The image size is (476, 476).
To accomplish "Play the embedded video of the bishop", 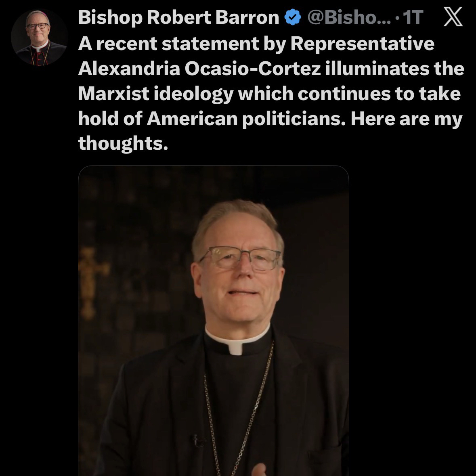I will pyautogui.click(x=214, y=321).
